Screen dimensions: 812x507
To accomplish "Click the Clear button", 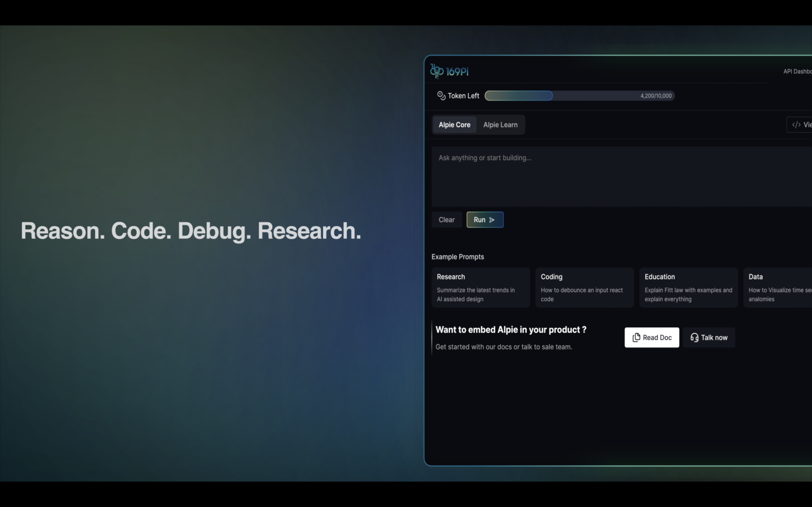I will pos(446,220).
